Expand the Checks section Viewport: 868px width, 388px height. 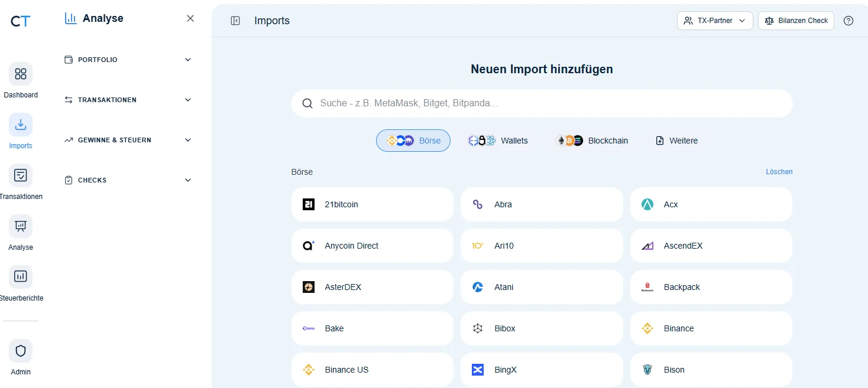(128, 180)
